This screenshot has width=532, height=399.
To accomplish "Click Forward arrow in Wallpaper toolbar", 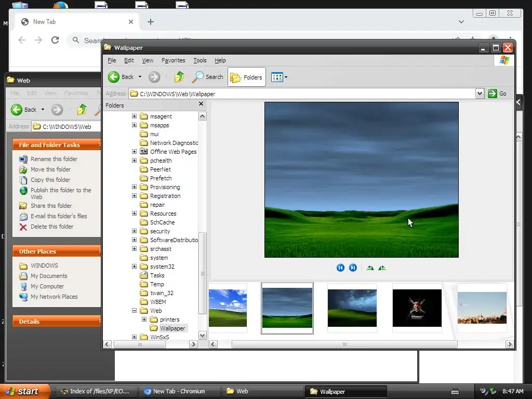I will 154,77.
